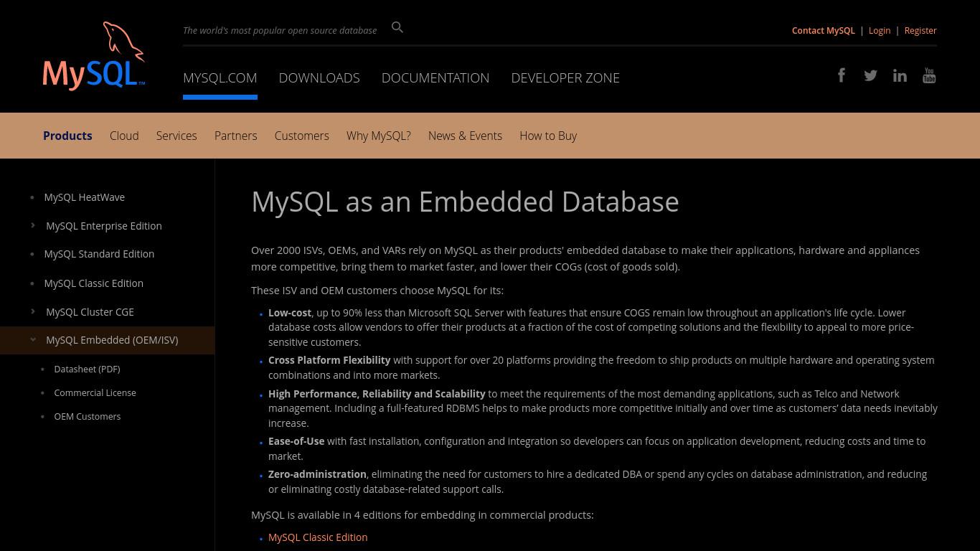Viewport: 980px width, 551px height.
Task: Open the DOWNLOADS tab
Action: coord(319,77)
